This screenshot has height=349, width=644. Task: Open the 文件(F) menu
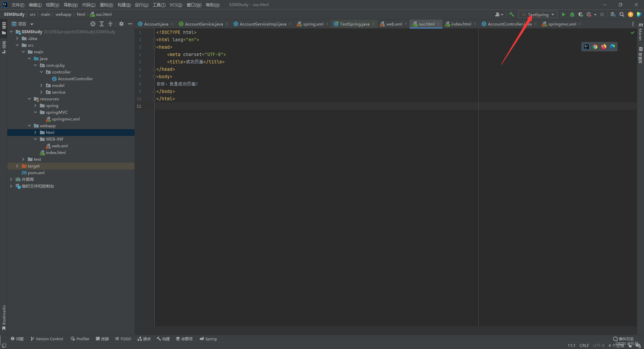[x=18, y=5]
